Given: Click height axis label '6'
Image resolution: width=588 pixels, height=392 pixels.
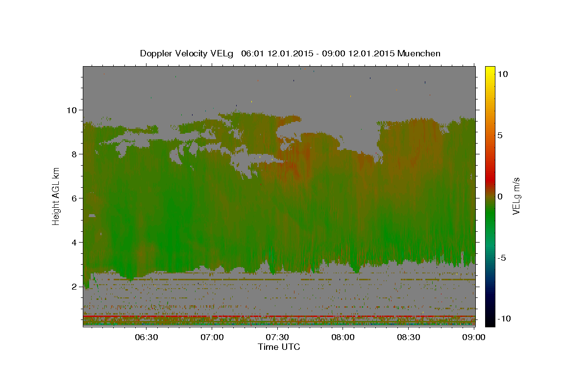Looking at the screenshot, I should coord(75,198).
